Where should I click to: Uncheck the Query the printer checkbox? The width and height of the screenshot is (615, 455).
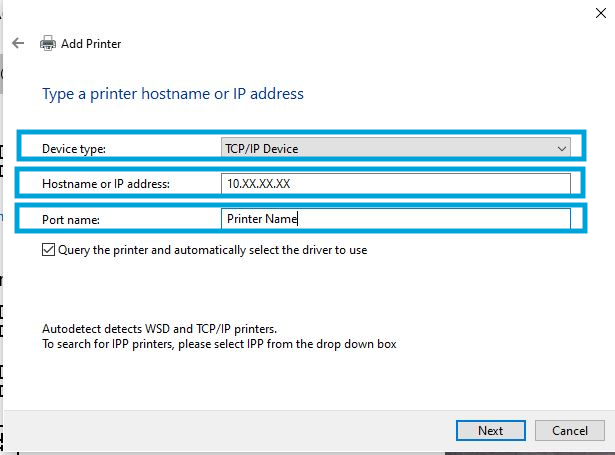click(x=49, y=250)
